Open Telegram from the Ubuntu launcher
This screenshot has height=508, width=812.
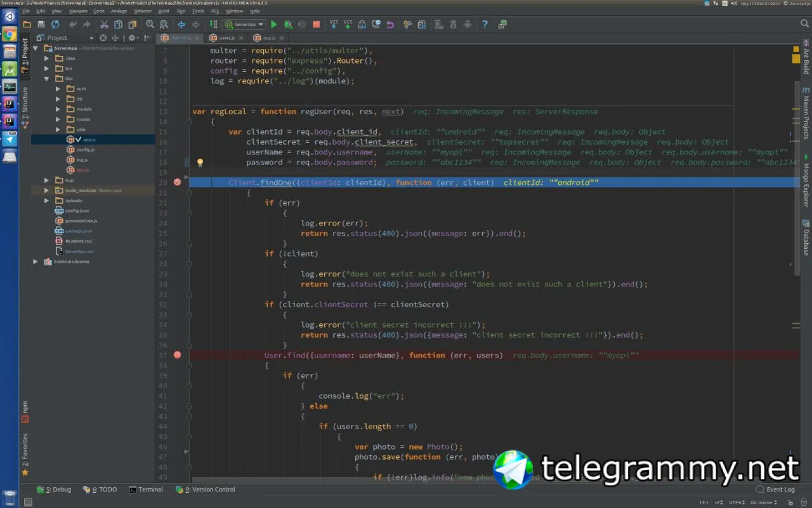(10, 138)
